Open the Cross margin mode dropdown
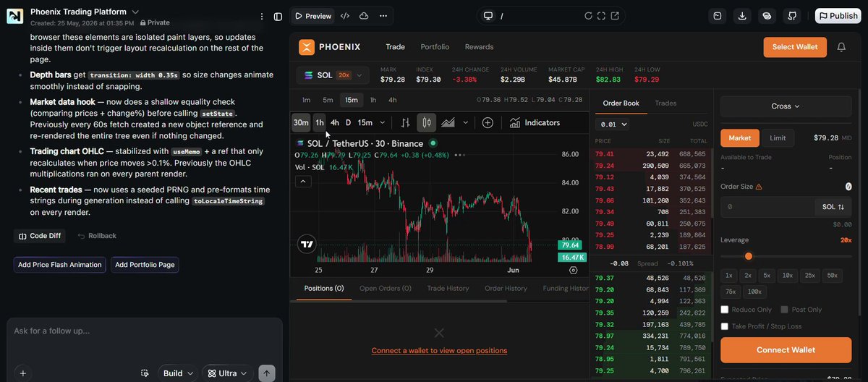 pos(786,106)
